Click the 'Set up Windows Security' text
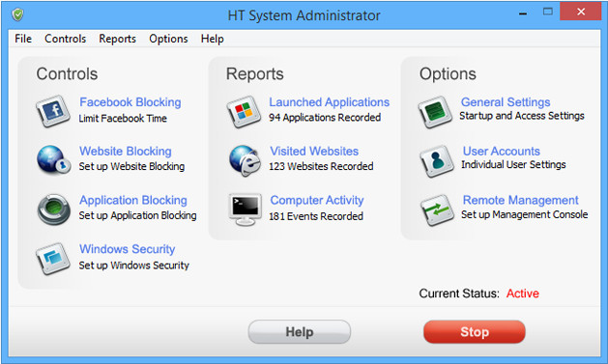The image size is (608, 364). pos(134,266)
